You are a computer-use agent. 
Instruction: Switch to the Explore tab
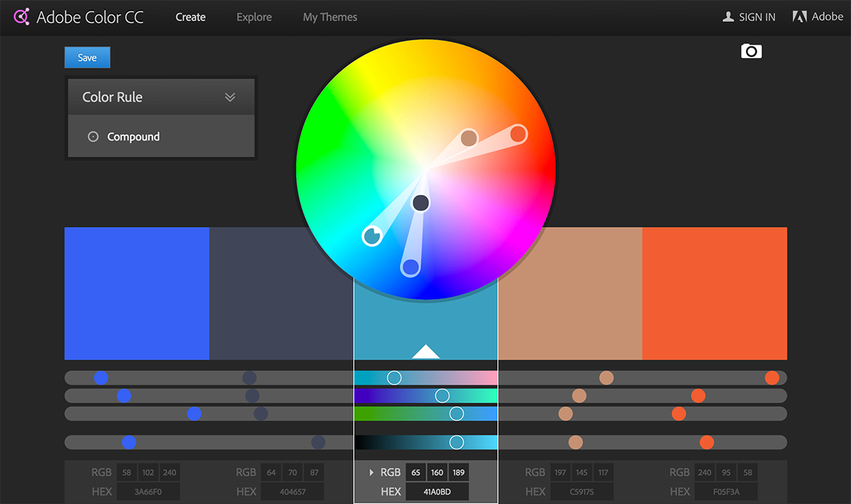coord(254,17)
